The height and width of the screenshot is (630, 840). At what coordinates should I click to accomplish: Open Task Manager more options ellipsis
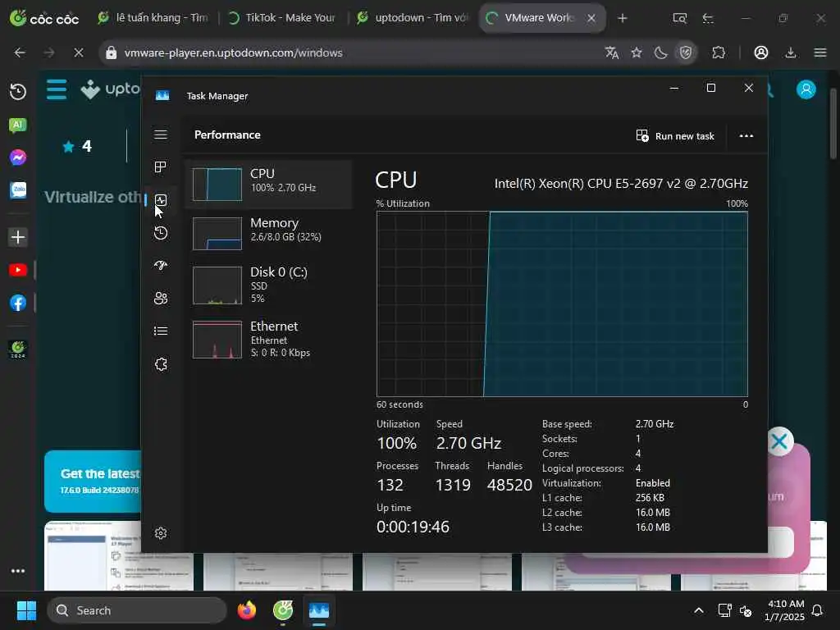(x=746, y=136)
